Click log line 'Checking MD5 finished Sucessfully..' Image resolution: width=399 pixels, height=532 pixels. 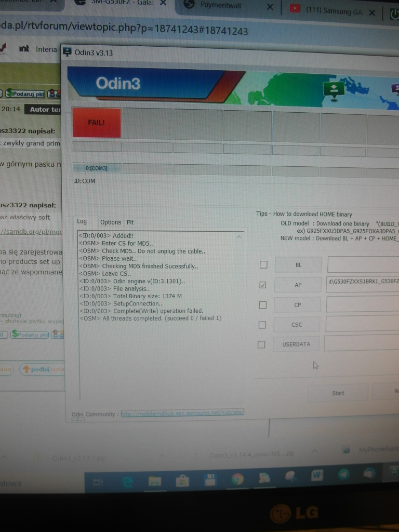138,266
